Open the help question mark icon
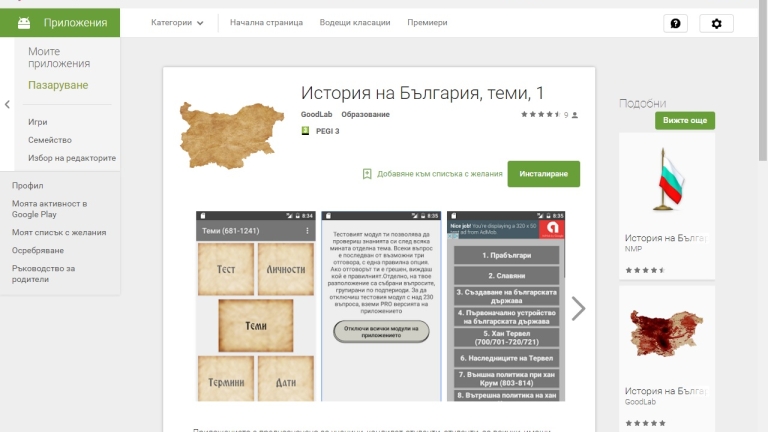Image resolution: width=768 pixels, height=432 pixels. [x=675, y=24]
